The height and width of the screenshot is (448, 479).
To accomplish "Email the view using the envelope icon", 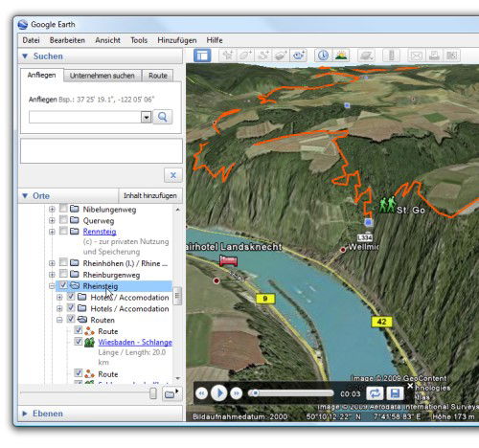I will coord(416,56).
